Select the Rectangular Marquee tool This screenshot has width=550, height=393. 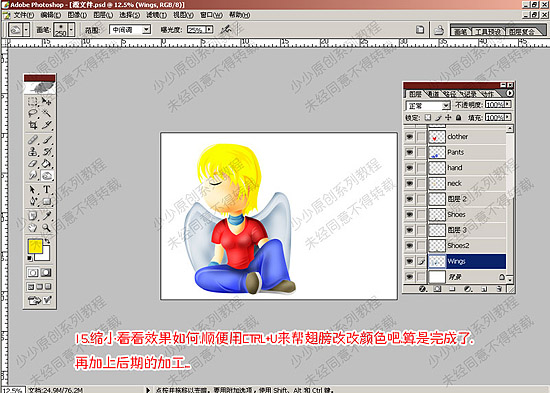(x=33, y=101)
